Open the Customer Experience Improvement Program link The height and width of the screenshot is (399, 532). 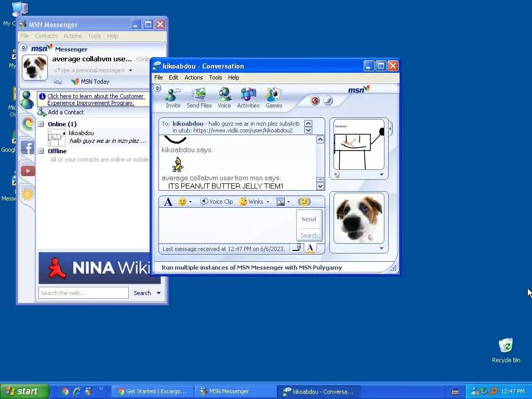tap(96, 99)
